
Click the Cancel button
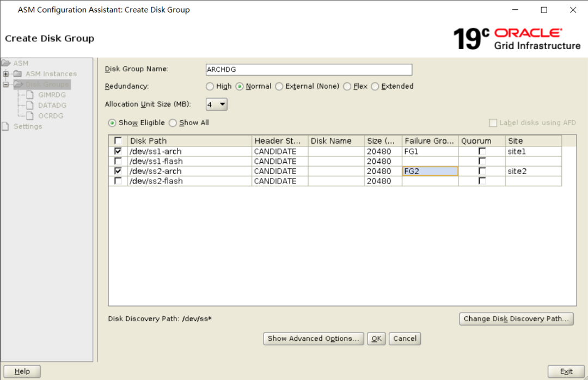(x=405, y=339)
